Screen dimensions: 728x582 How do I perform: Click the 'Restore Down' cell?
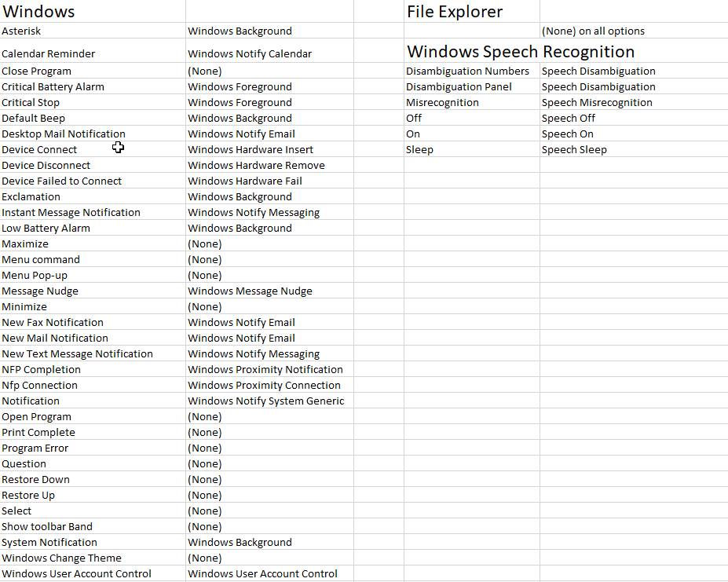pos(93,479)
